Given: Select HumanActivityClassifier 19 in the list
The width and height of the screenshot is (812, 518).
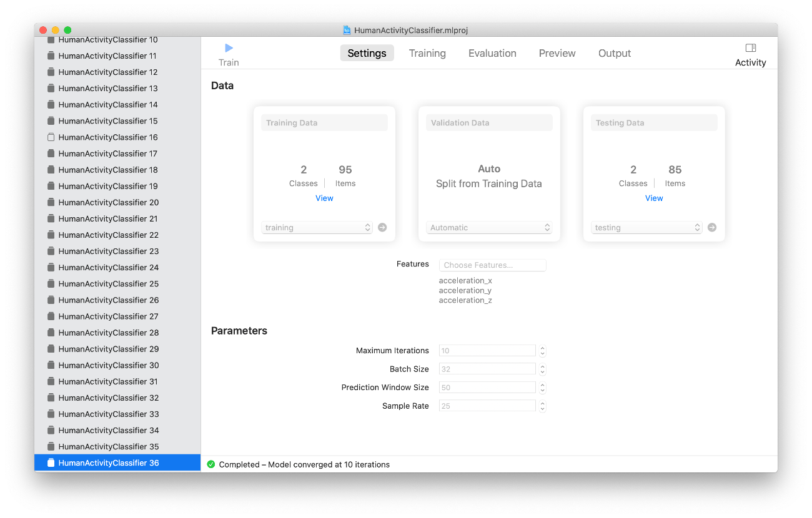Looking at the screenshot, I should click(x=117, y=186).
